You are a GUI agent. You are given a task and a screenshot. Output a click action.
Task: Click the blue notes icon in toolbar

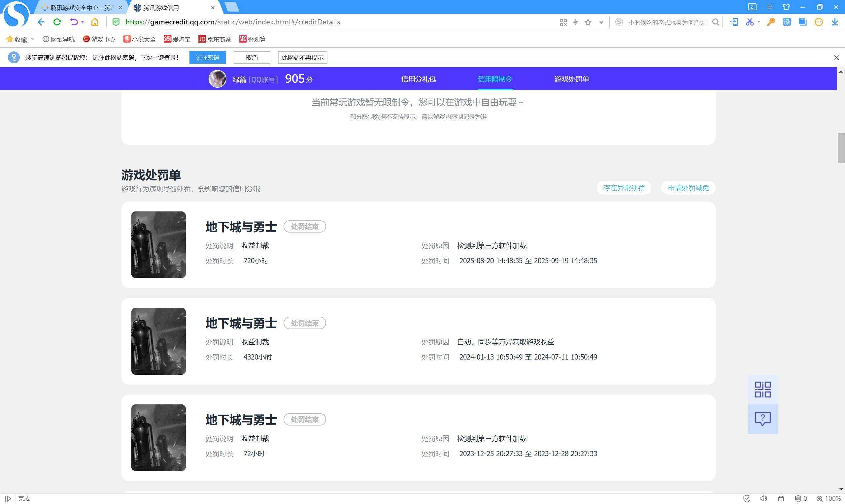tap(802, 22)
